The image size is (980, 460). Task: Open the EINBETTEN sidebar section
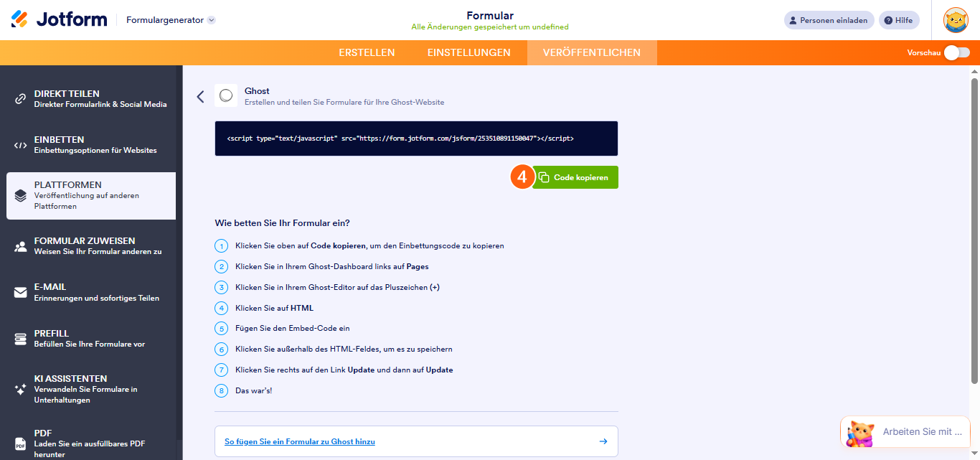91,144
